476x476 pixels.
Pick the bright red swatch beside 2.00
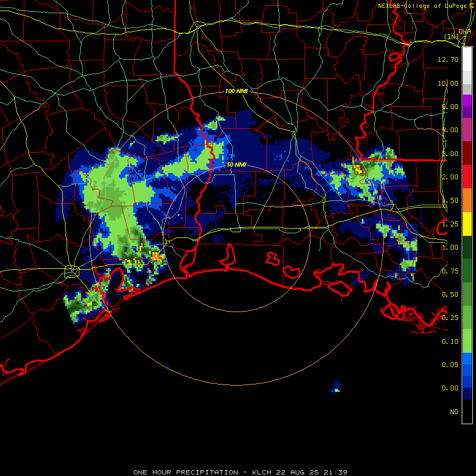tap(467, 177)
